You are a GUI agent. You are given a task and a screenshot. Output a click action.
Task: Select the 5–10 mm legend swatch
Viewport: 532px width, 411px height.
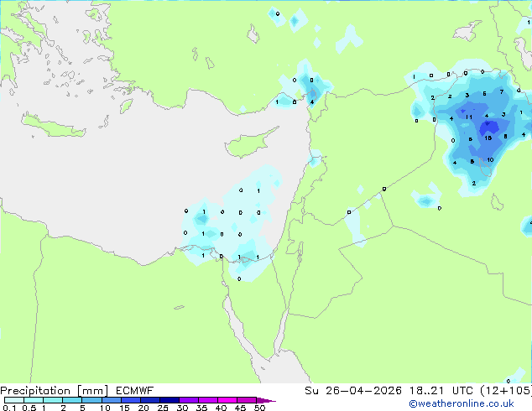click(x=92, y=400)
